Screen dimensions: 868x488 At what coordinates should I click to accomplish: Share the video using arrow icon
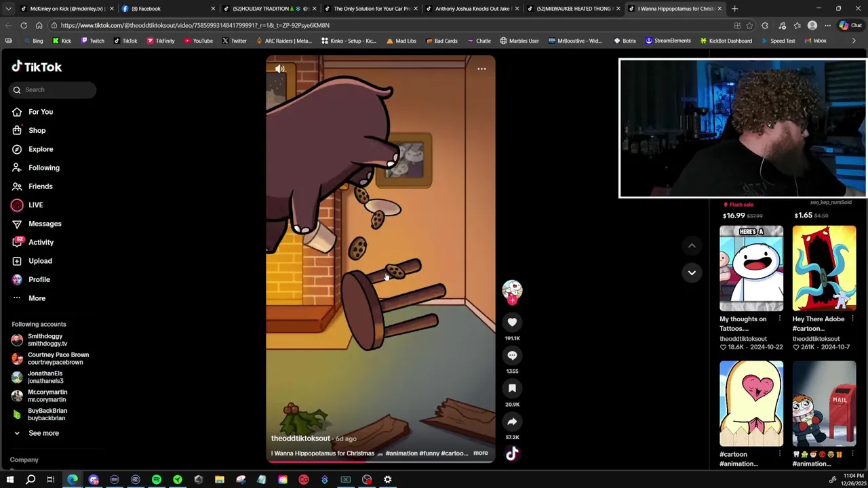click(x=512, y=422)
